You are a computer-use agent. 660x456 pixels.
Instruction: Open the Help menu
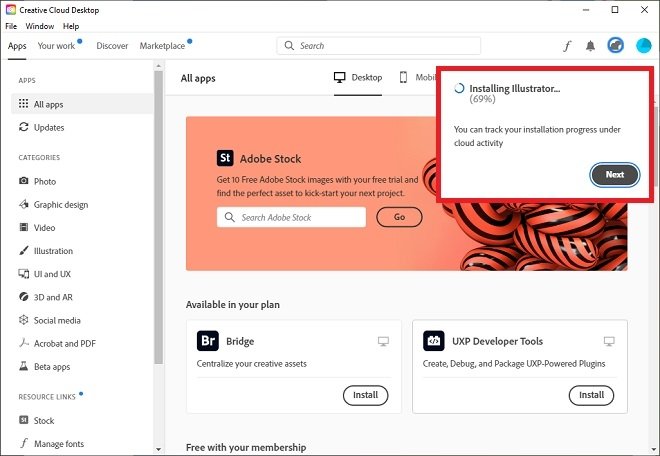point(71,26)
